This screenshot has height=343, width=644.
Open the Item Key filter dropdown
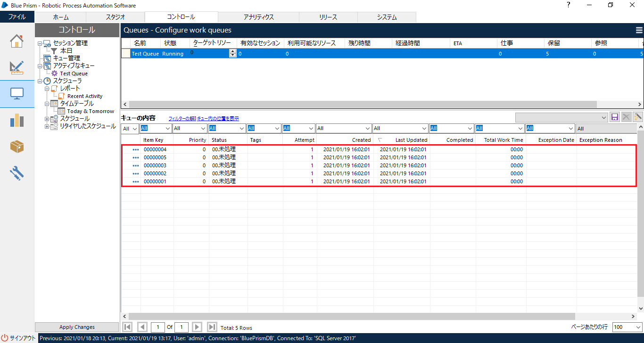(x=167, y=128)
